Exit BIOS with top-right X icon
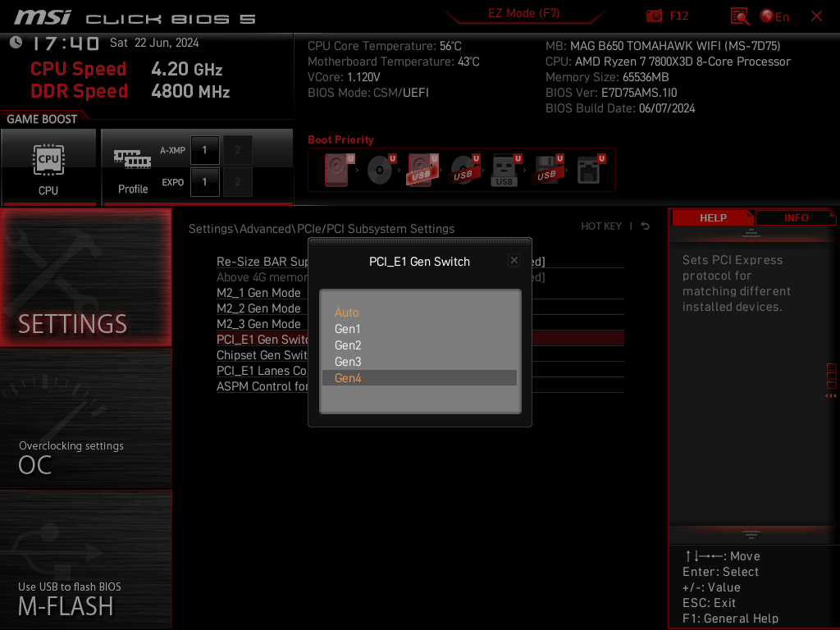Image resolution: width=840 pixels, height=630 pixels. point(816,16)
